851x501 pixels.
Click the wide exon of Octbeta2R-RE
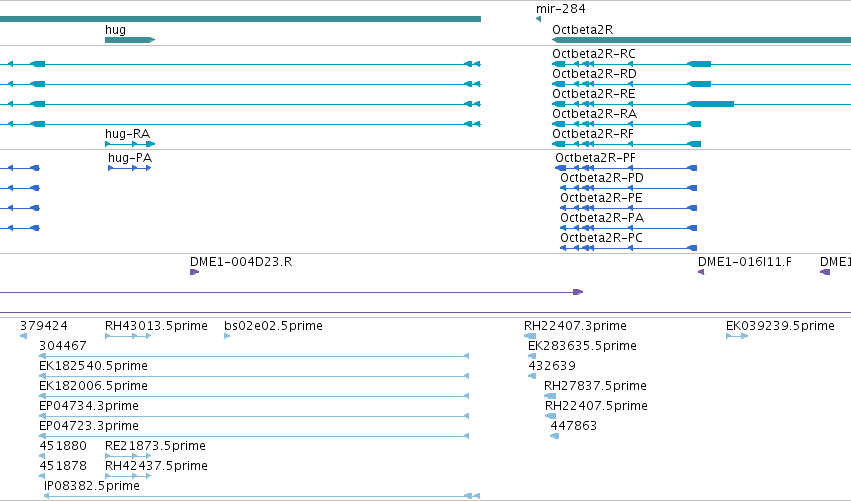(x=711, y=104)
